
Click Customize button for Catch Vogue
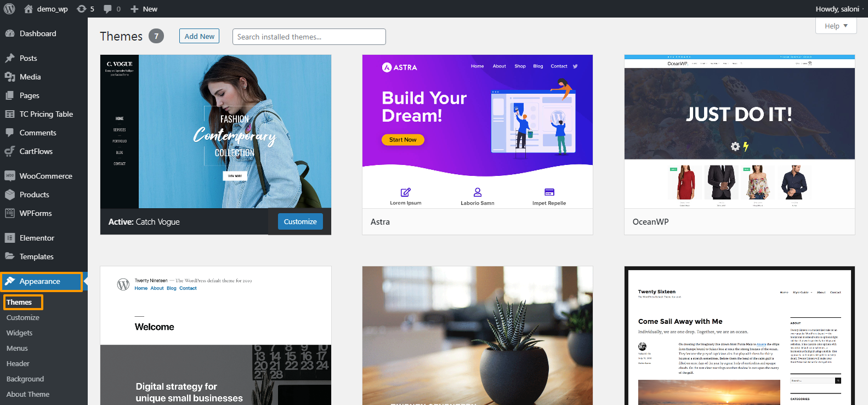tap(300, 221)
